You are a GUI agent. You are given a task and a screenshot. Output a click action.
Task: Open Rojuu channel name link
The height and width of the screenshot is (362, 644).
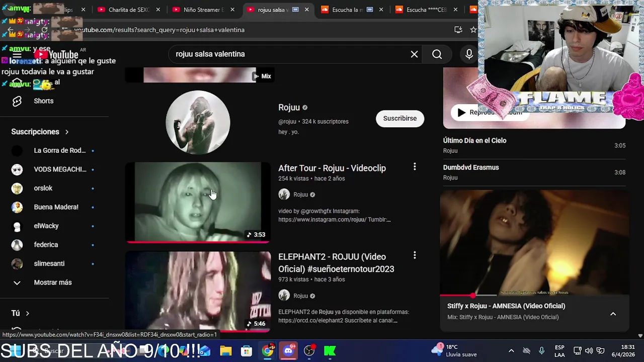(x=289, y=107)
